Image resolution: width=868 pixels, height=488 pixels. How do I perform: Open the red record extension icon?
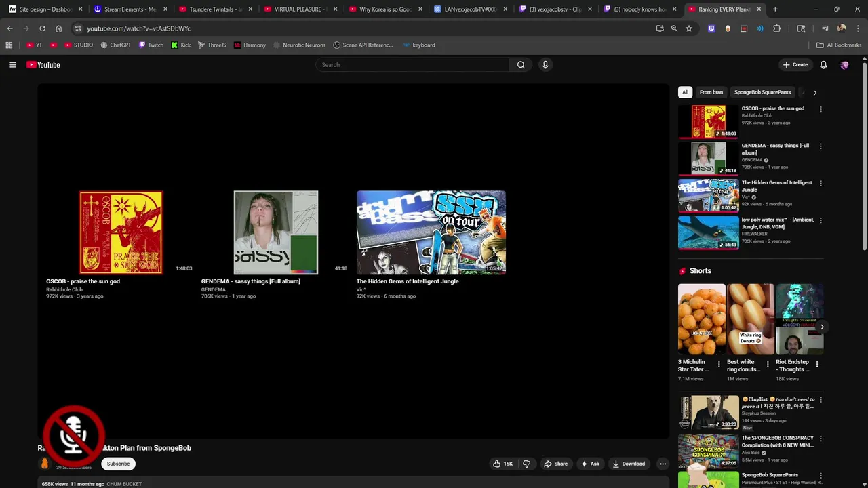click(744, 28)
